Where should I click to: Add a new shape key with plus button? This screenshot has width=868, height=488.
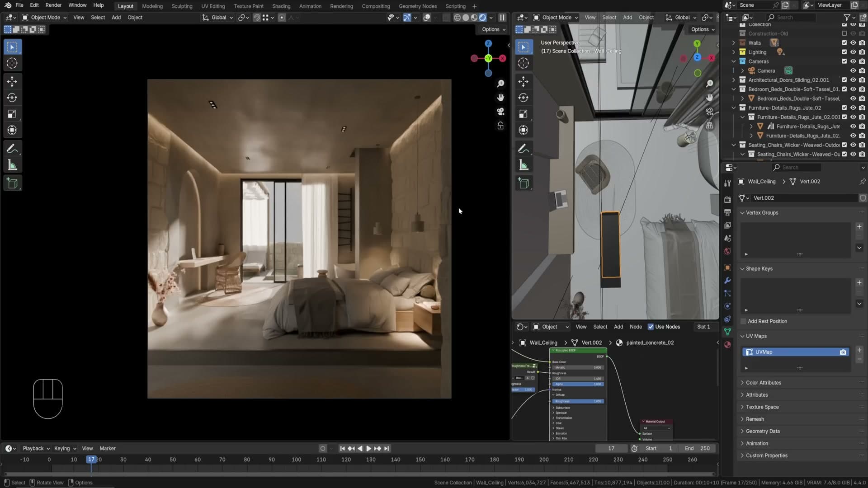point(859,283)
